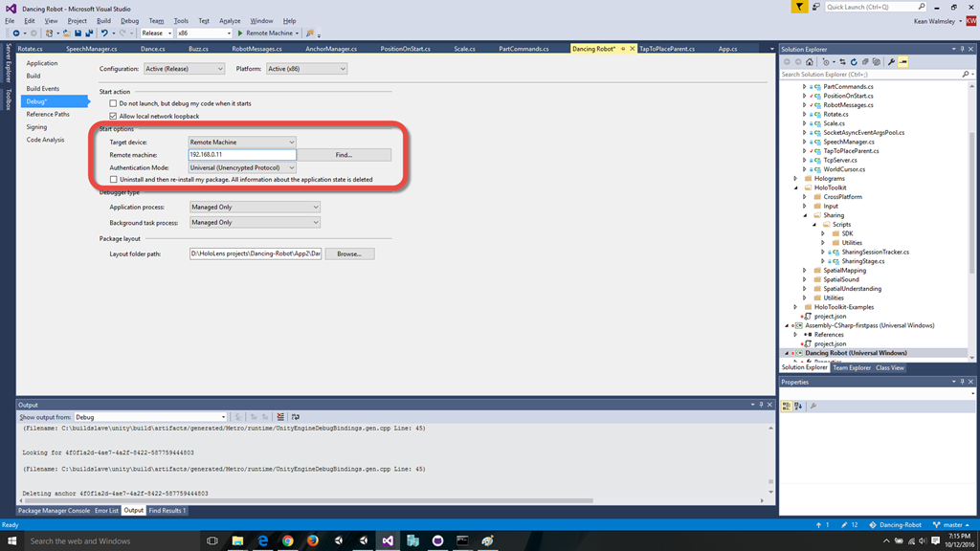Image resolution: width=980 pixels, height=551 pixels.
Task: Click the Undo icon in the toolbar
Action: pos(104,33)
